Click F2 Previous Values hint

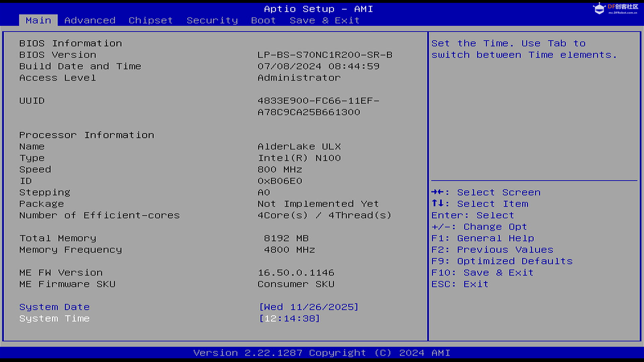point(492,250)
